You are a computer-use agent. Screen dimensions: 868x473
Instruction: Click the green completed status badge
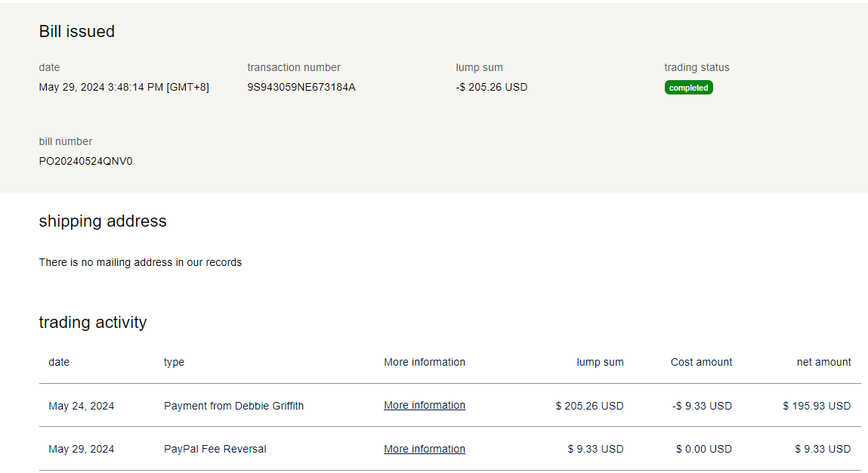tap(688, 88)
